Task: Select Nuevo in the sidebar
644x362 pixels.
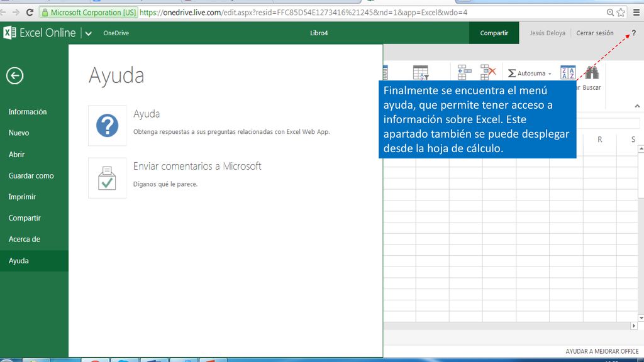Action: tap(19, 133)
